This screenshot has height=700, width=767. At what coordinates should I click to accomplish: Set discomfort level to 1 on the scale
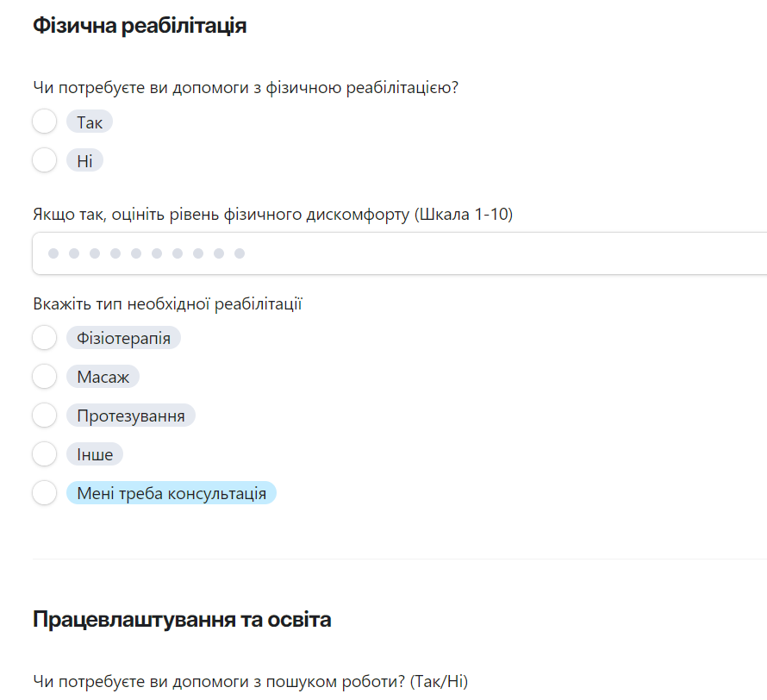click(x=53, y=253)
